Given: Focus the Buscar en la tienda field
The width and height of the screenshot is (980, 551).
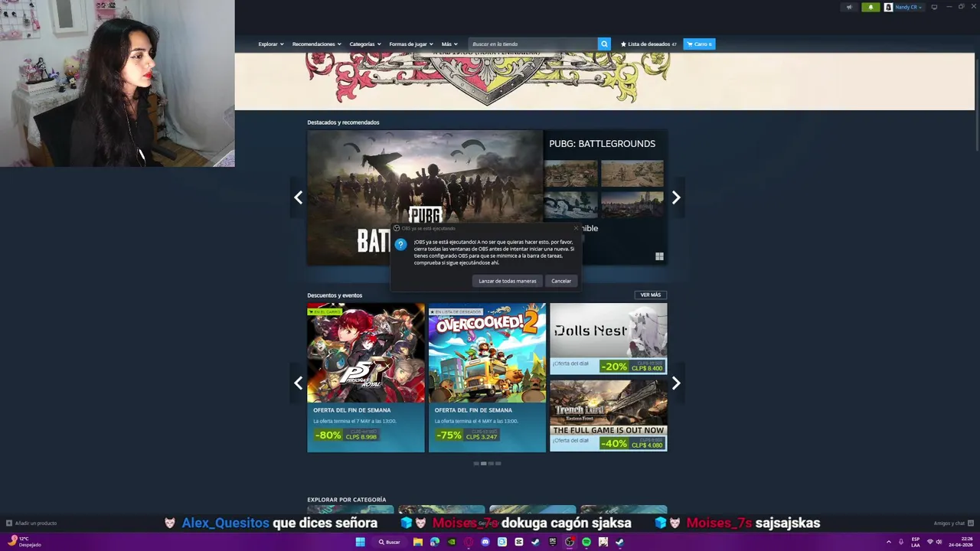Looking at the screenshot, I should pos(533,44).
